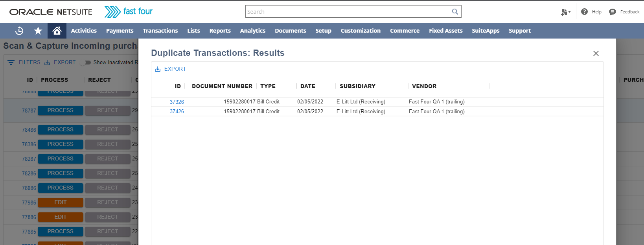
Task: Open the role switcher dropdown
Action: (566, 12)
